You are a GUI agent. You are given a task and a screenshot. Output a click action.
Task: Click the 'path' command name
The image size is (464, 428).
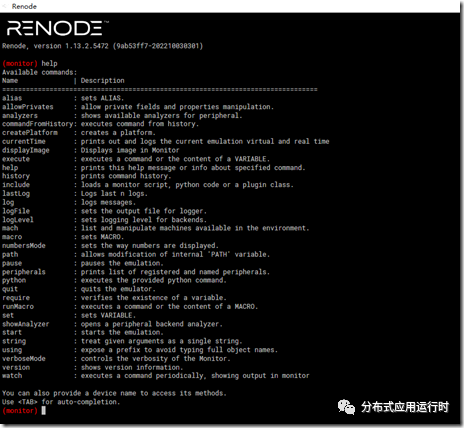[10, 254]
